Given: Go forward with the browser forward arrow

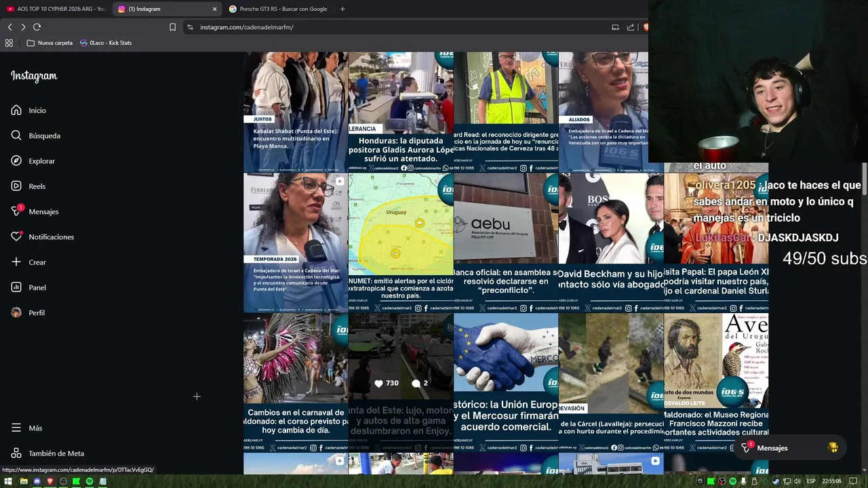Looking at the screenshot, I should point(23,27).
